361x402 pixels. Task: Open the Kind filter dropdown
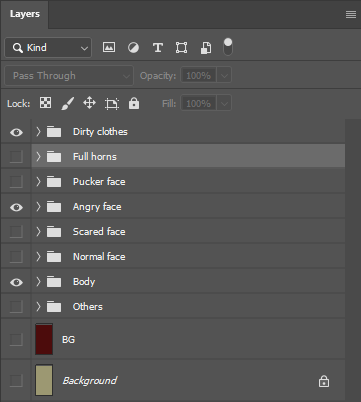coord(48,48)
